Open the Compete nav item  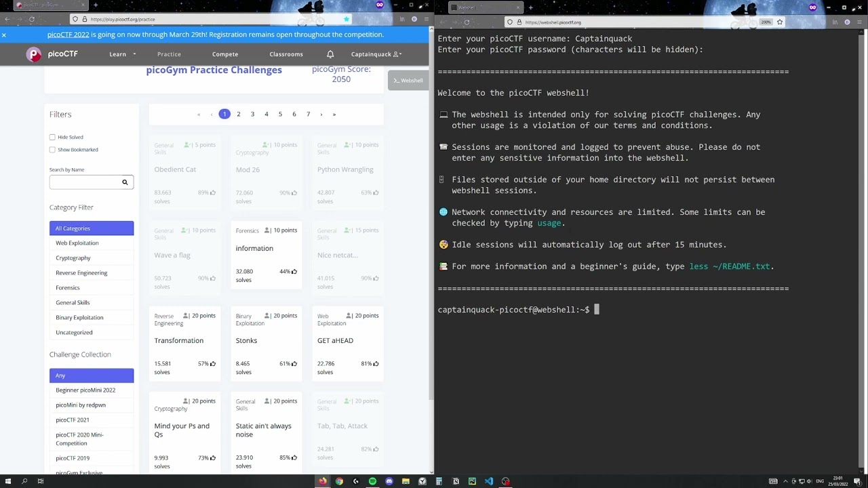[x=225, y=54]
